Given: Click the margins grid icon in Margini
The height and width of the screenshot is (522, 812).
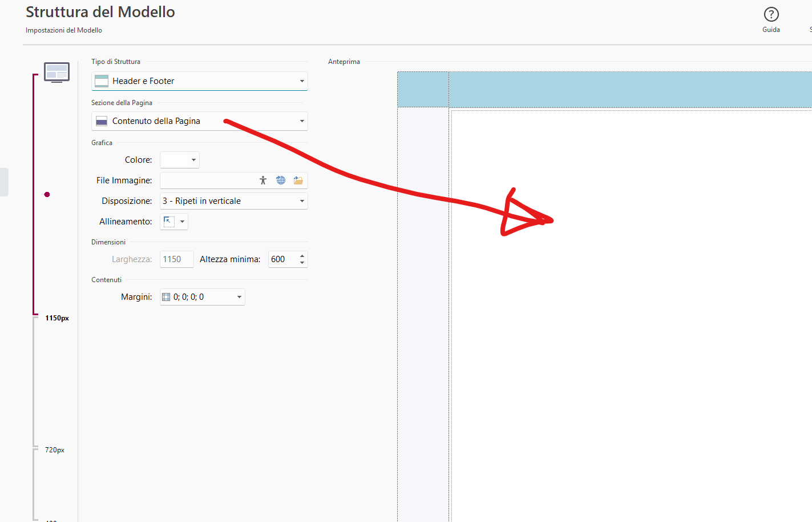Looking at the screenshot, I should [x=166, y=297].
